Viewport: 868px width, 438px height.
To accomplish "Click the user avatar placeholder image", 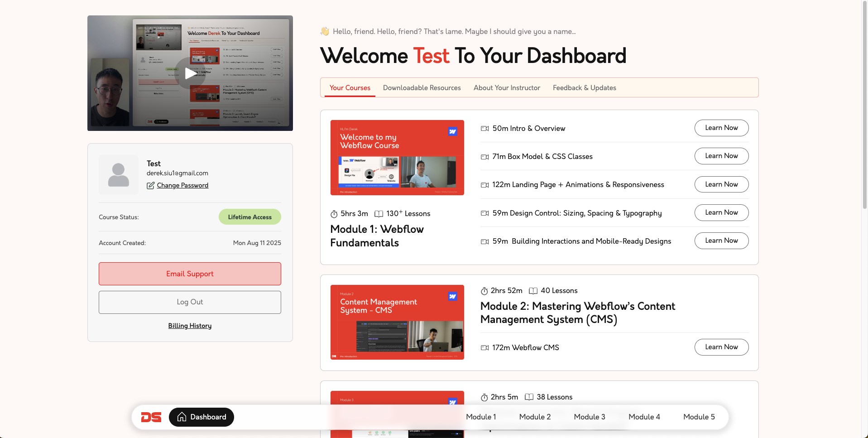I will click(119, 175).
